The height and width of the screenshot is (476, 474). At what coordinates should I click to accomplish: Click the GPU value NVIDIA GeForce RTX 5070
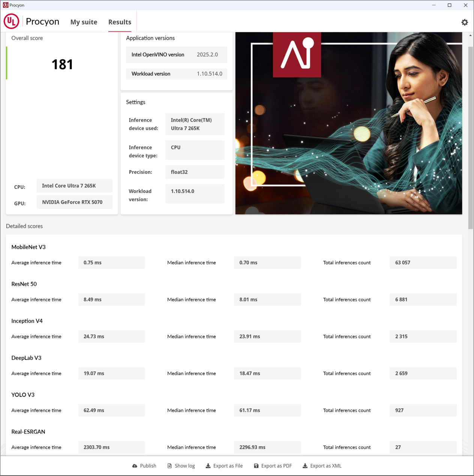[75, 202]
